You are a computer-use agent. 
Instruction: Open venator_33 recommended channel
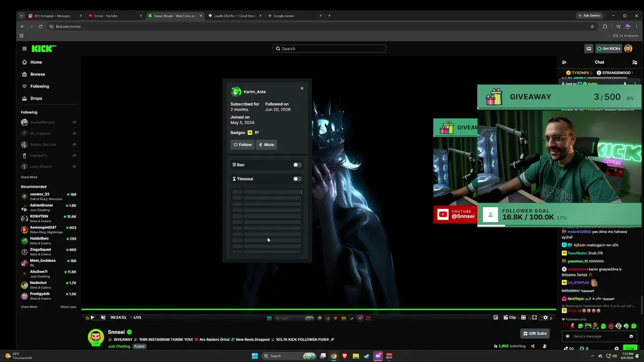[48, 196]
